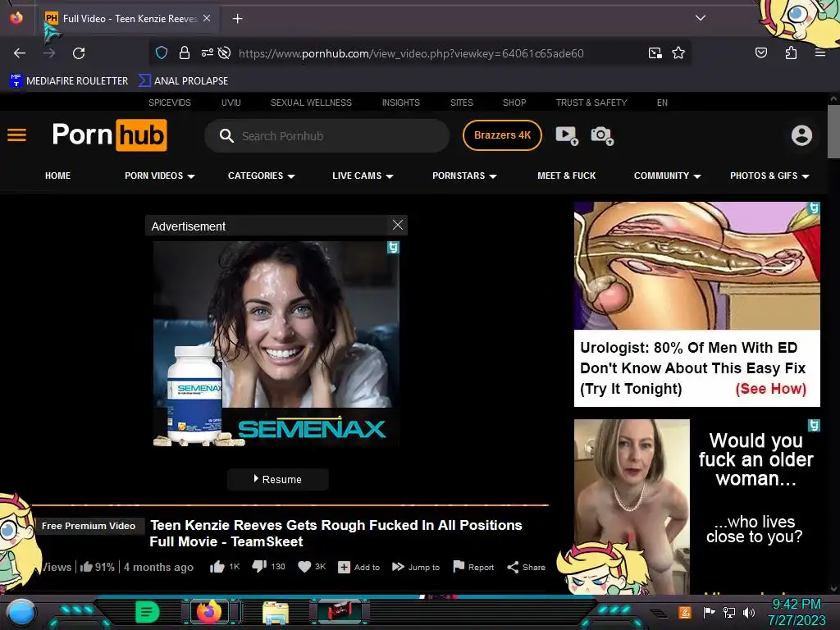Viewport: 840px width, 630px height.
Task: Expand the Community dropdown
Action: coord(667,176)
